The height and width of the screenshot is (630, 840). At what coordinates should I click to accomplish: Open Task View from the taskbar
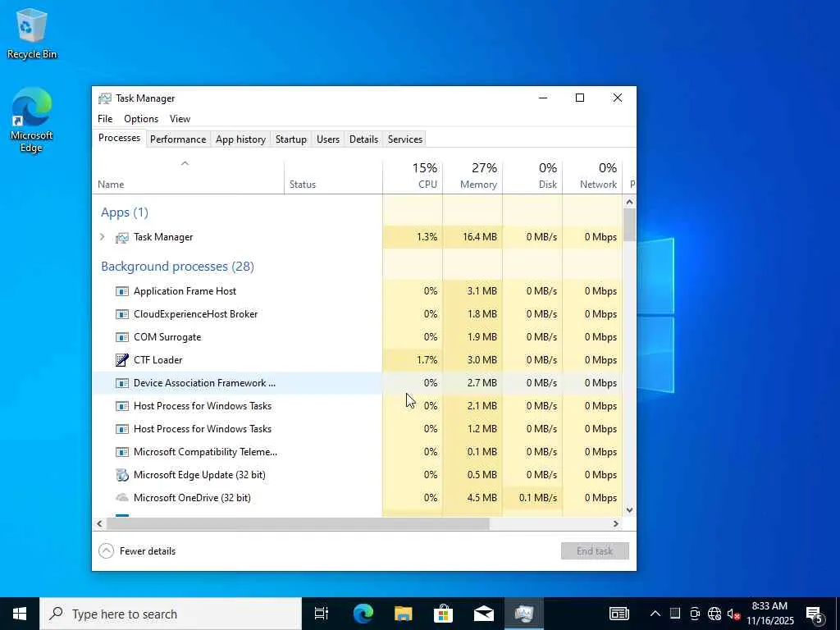(322, 614)
